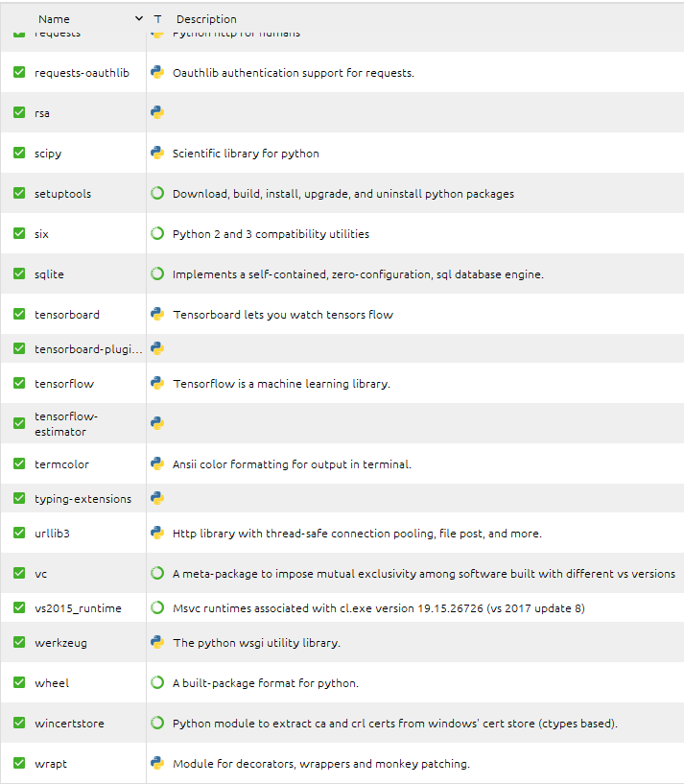Click the Description column header

206,19
